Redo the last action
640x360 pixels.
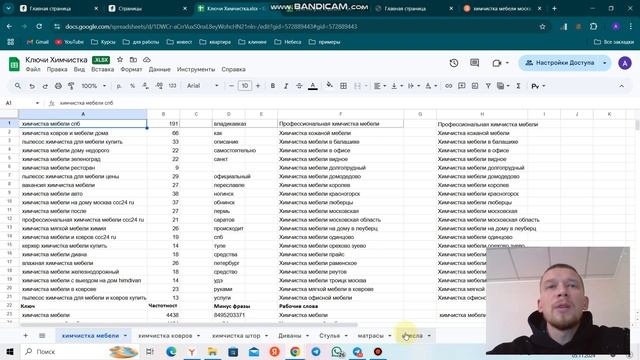45,86
